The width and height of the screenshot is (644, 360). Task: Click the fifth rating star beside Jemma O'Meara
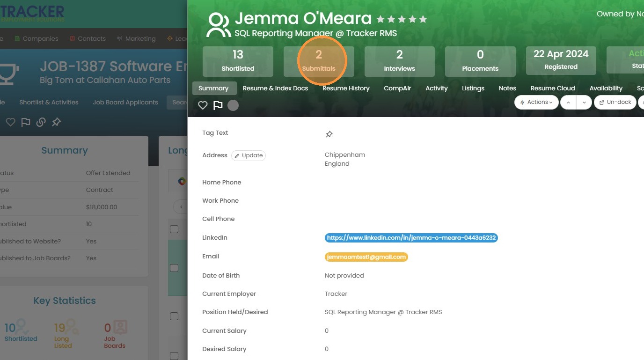click(x=423, y=19)
